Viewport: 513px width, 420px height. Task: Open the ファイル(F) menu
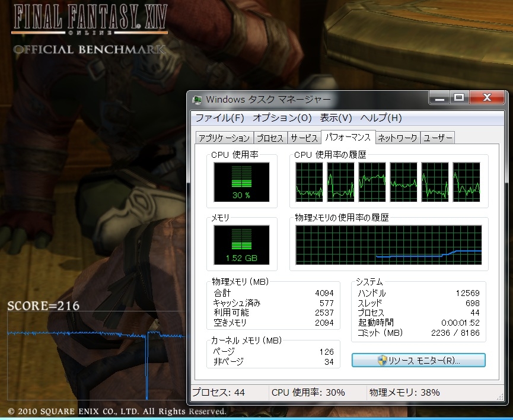[x=219, y=118]
